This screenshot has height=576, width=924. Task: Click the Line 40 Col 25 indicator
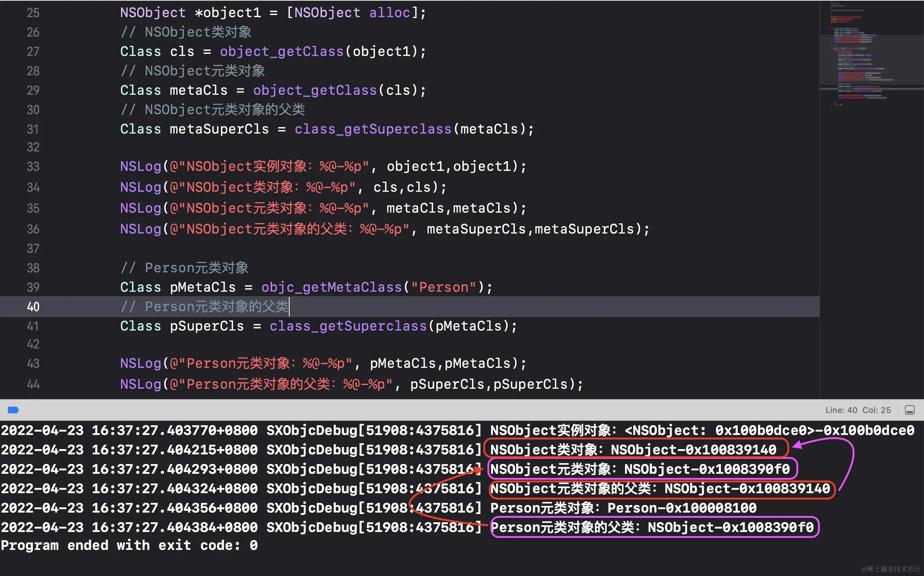coord(858,410)
